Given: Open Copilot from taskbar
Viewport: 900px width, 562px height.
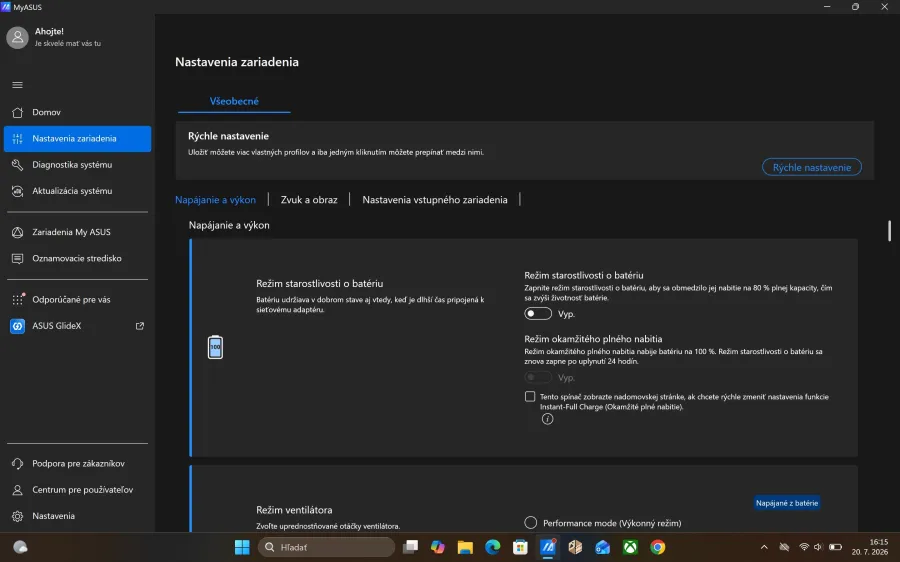Looking at the screenshot, I should coord(437,547).
